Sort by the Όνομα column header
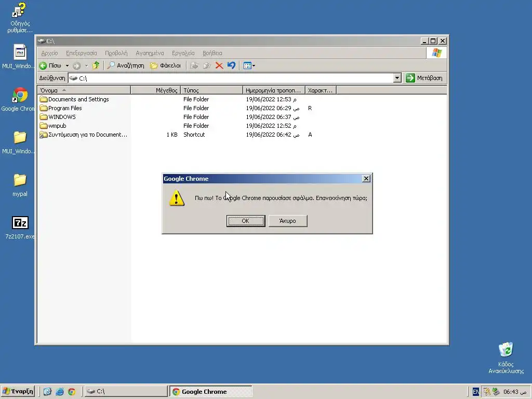The image size is (532, 399). 84,90
